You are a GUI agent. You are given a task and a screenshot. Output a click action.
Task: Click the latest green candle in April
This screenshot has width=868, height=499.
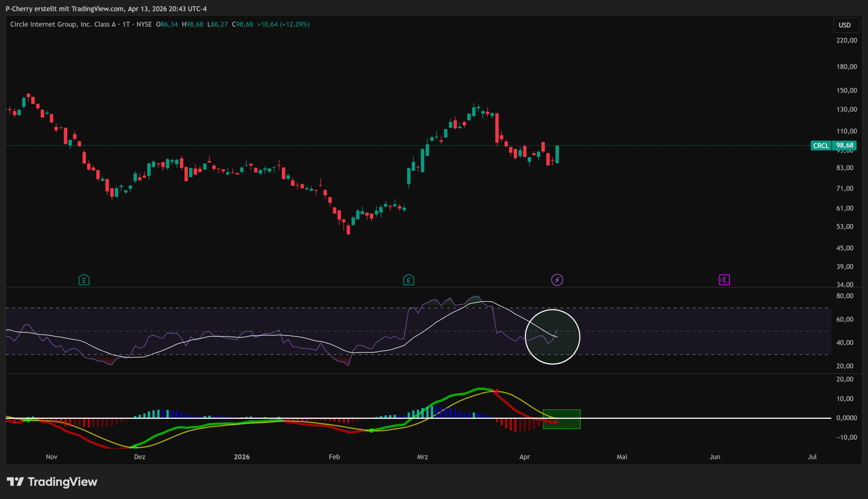(x=557, y=154)
